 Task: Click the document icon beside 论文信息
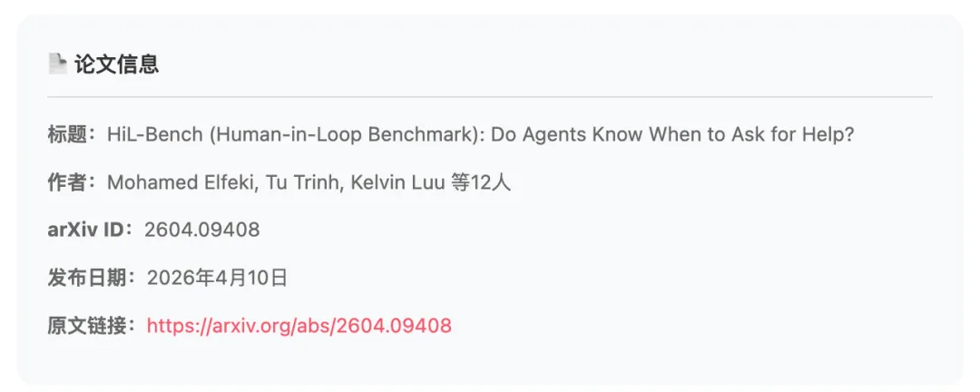pyautogui.click(x=57, y=64)
